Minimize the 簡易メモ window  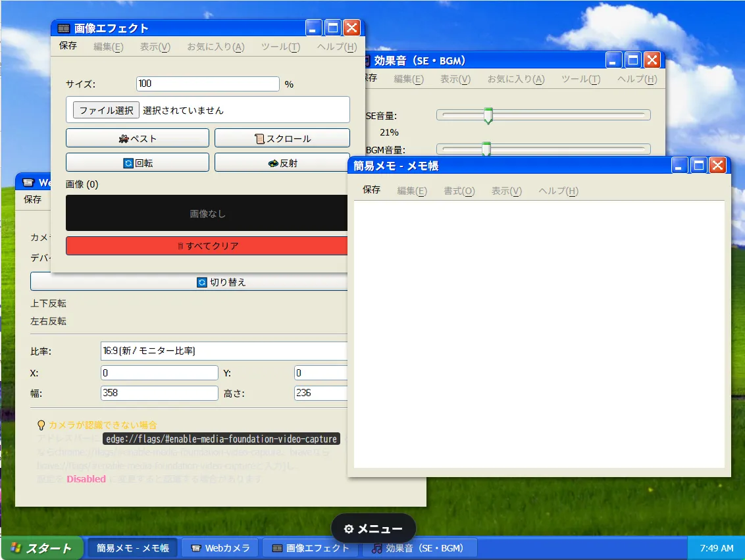coord(679,165)
